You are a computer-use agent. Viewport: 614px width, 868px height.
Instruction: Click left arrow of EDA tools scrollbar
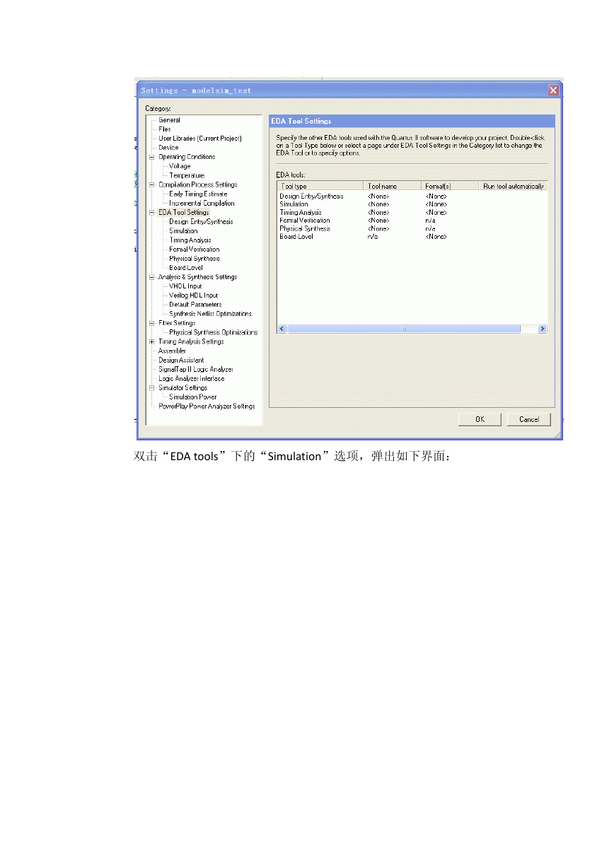coord(282,329)
